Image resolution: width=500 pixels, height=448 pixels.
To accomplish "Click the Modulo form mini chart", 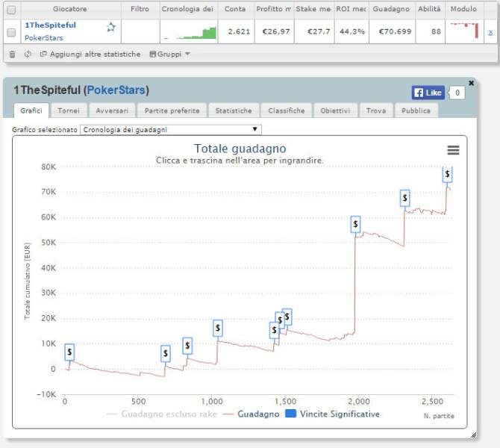I will [x=464, y=31].
